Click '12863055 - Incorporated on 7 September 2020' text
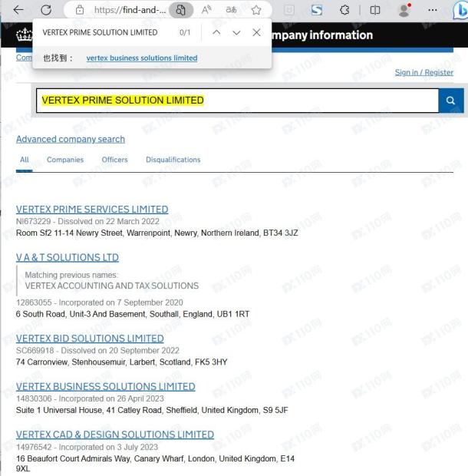The image size is (468, 476). tap(100, 302)
